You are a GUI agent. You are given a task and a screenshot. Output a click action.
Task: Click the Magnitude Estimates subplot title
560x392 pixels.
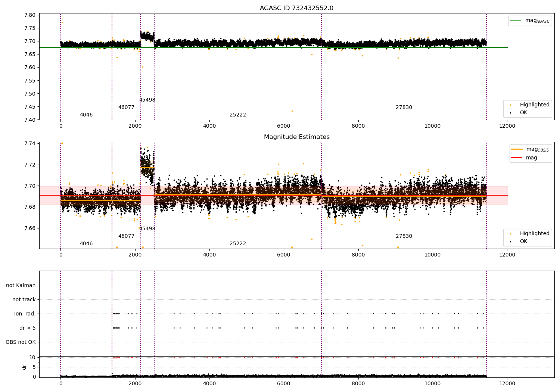tap(296, 137)
